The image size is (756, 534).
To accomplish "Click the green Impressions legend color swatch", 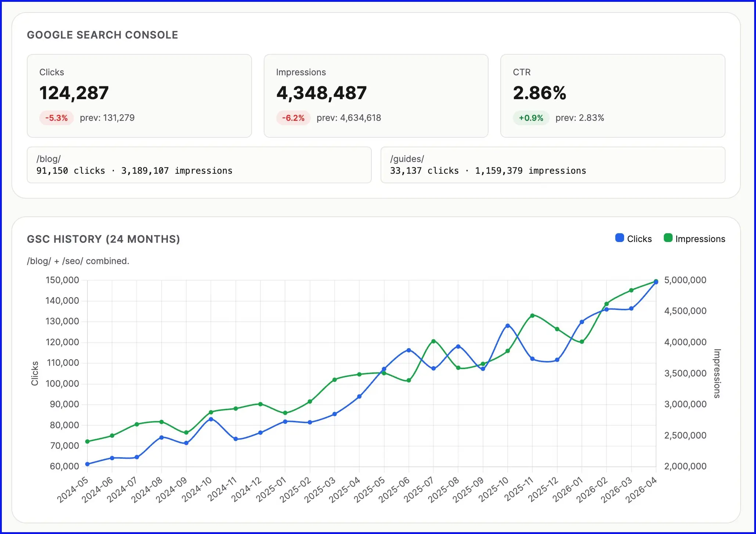I will 668,238.
